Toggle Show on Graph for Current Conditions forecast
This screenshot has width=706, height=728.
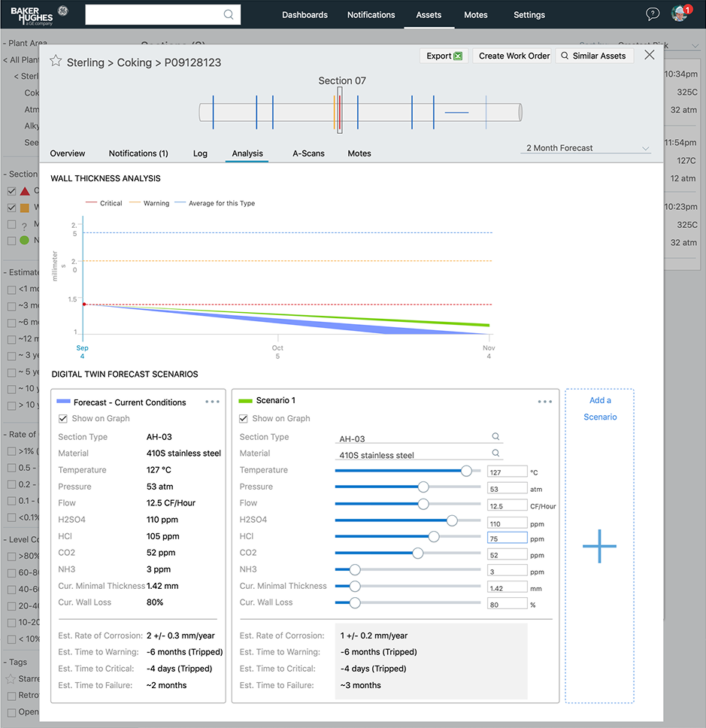coord(62,419)
